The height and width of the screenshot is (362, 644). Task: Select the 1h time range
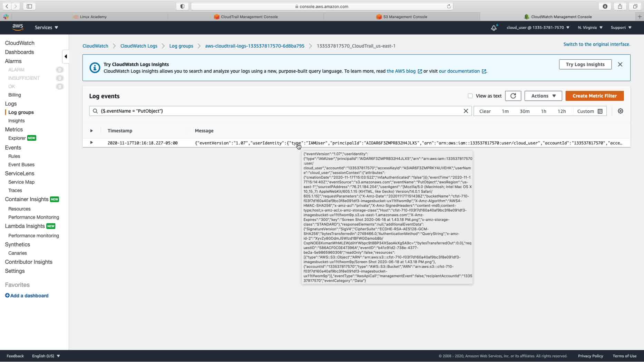pos(543,111)
